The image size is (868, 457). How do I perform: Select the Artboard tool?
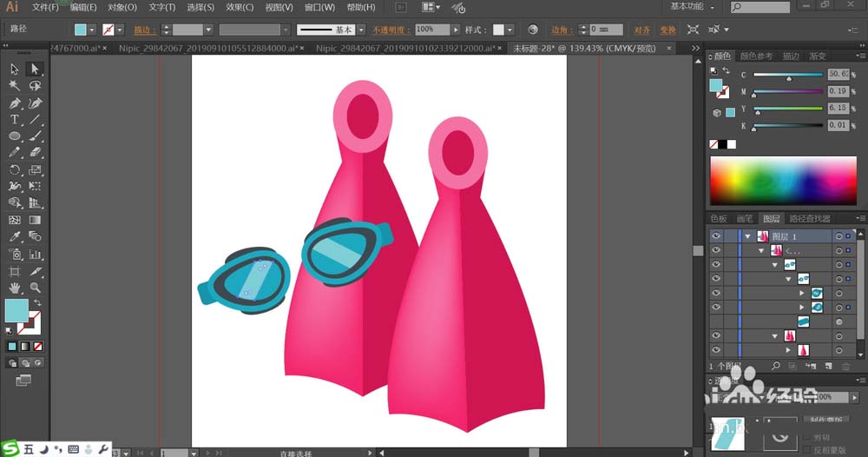[15, 271]
